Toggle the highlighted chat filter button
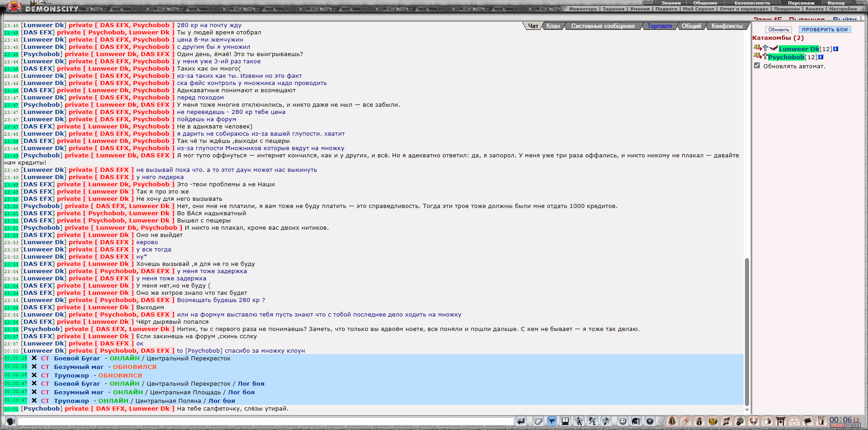Image resolution: width=868 pixels, height=430 pixels. 552,421
